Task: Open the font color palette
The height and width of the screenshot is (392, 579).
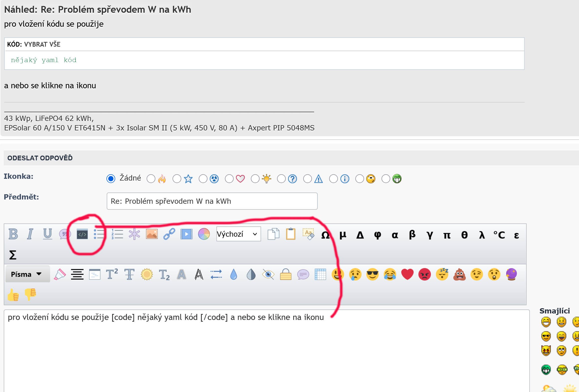Action: tap(204, 234)
